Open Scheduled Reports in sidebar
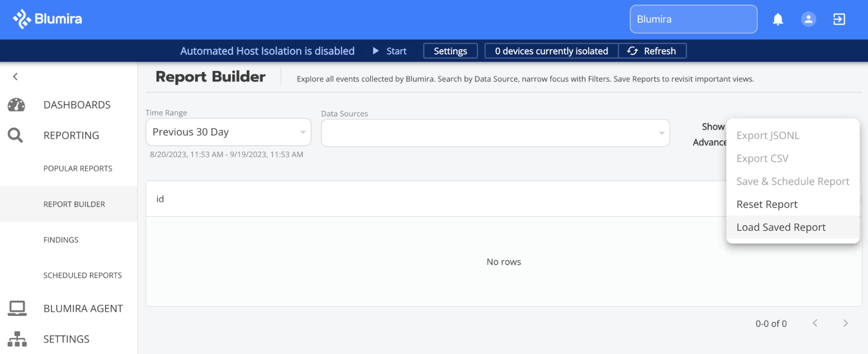 [83, 275]
